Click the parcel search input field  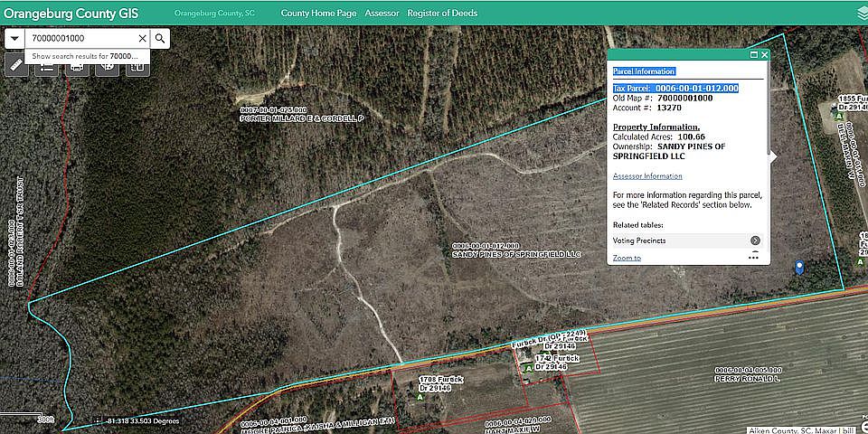coord(81,38)
